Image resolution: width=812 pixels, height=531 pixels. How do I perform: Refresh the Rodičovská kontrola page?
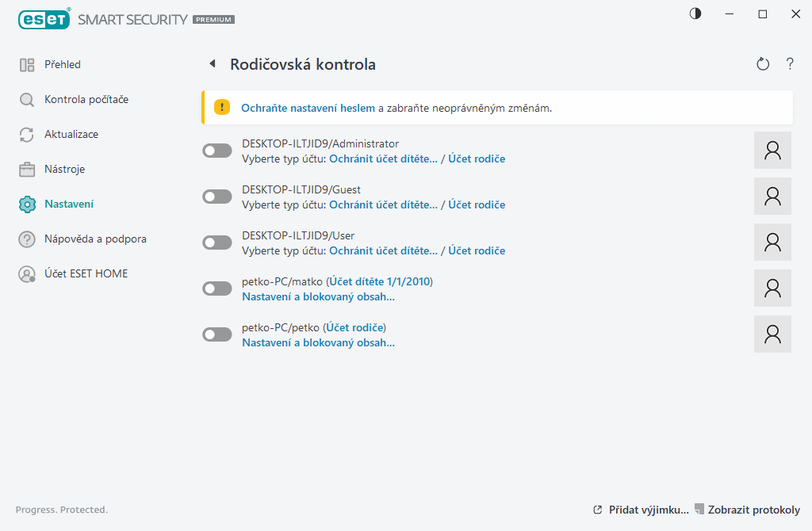(762, 63)
